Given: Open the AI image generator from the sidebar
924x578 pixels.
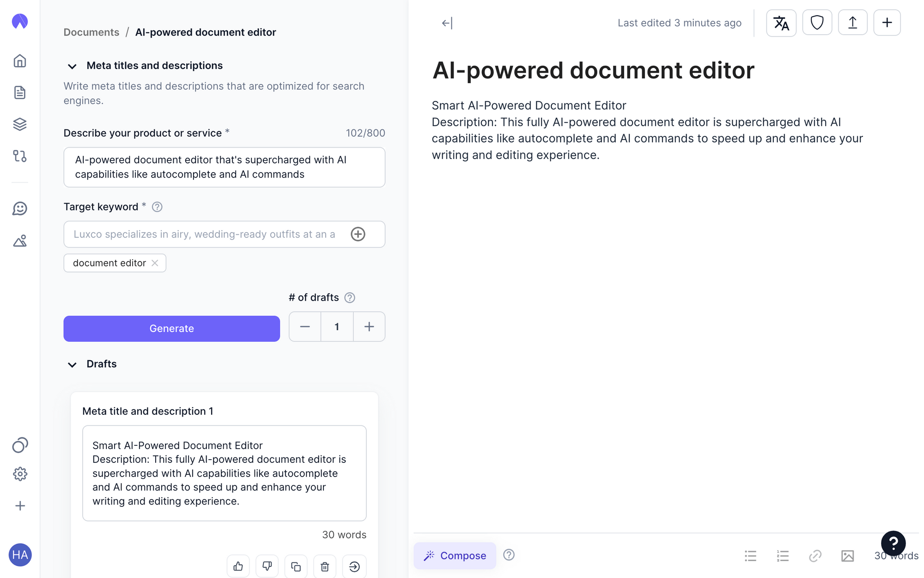Looking at the screenshot, I should tap(20, 241).
